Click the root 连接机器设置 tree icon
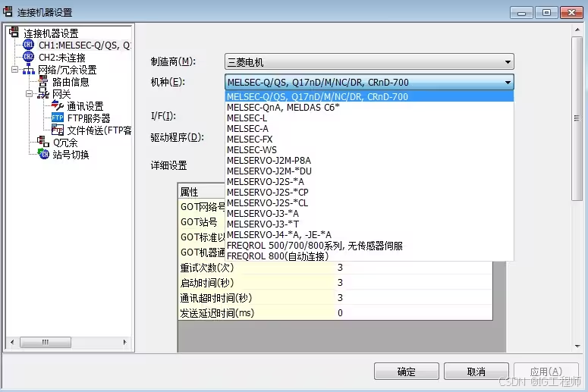The height and width of the screenshot is (392, 588). (14, 33)
